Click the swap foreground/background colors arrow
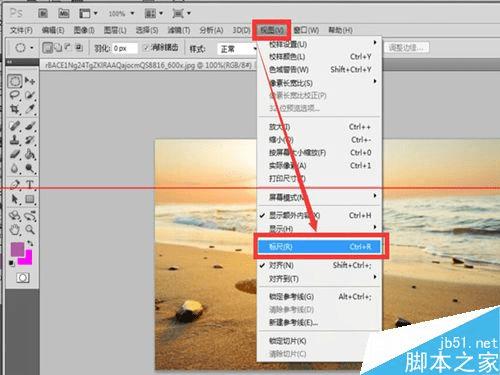The height and width of the screenshot is (375, 500). (30, 243)
